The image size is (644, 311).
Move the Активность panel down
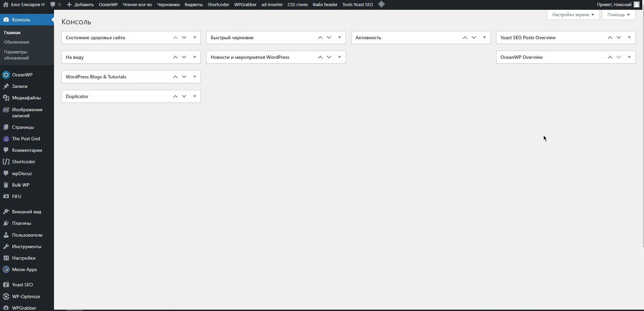[x=474, y=38]
